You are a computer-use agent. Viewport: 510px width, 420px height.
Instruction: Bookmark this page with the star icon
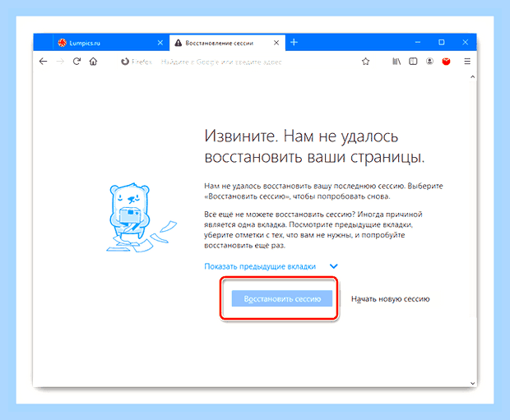[365, 62]
